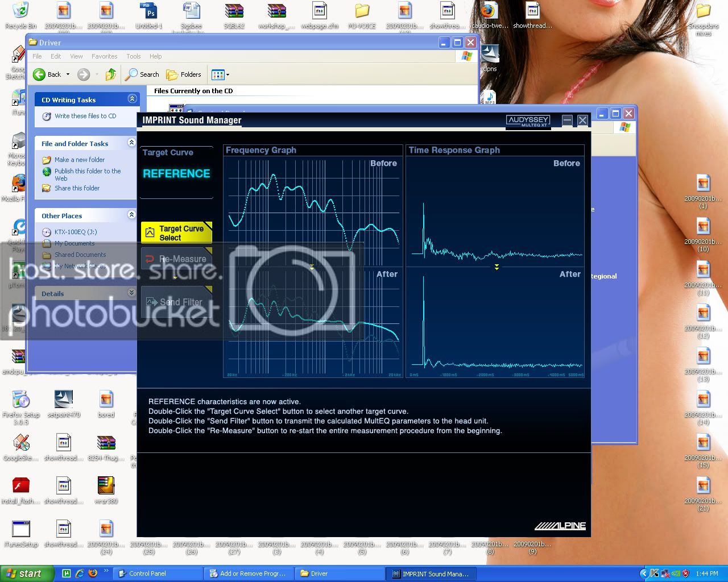Viewport: 728px width, 582px height.
Task: Open the Recycle Bin desktop icon
Action: tap(20, 15)
